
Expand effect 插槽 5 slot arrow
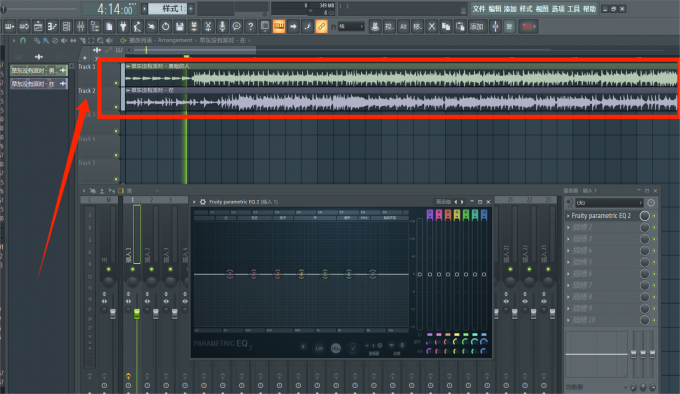(x=569, y=262)
